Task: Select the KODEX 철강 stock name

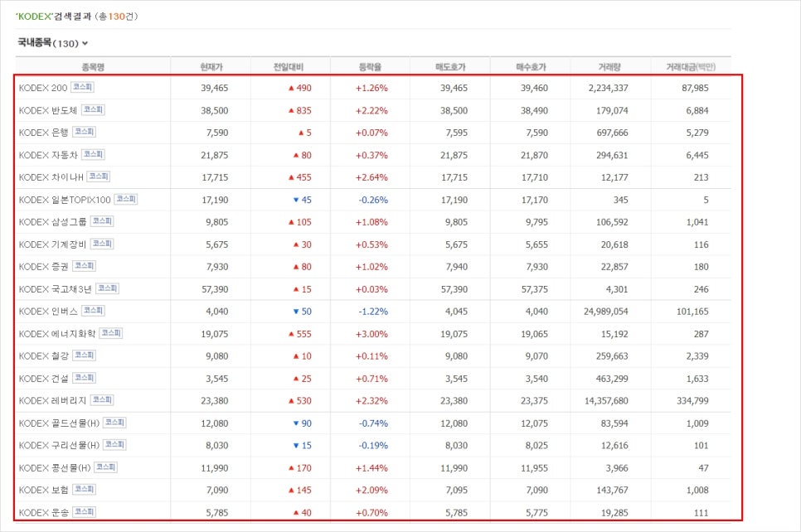Action: pyautogui.click(x=43, y=355)
